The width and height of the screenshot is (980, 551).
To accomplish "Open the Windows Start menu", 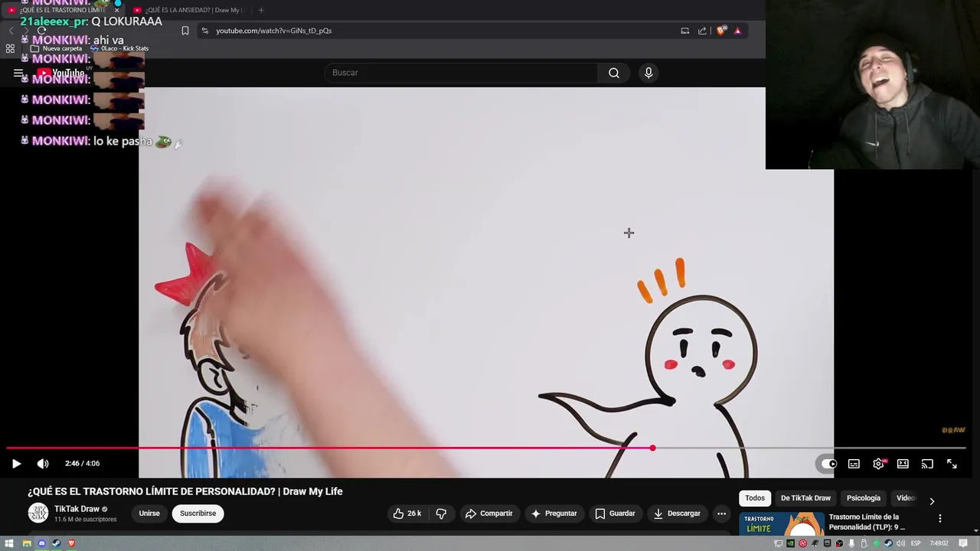I will pos(9,543).
